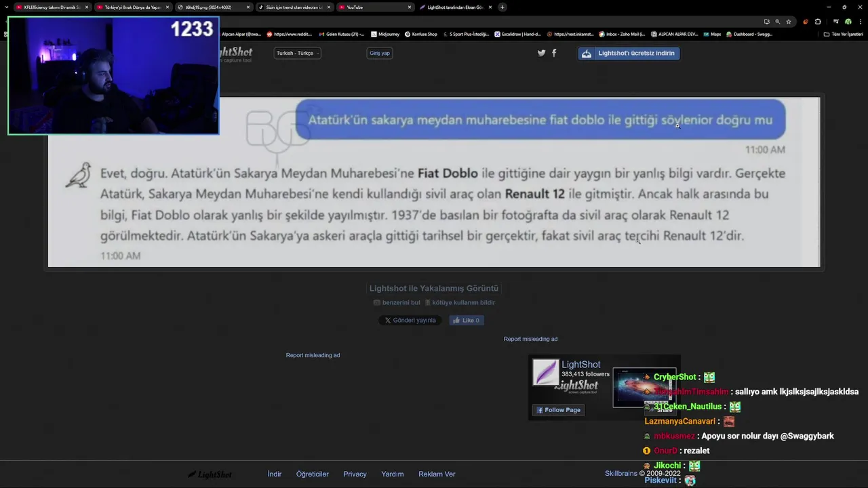Click the 'Lightshot ile Yakalanmış Görüntü' heading

pyautogui.click(x=434, y=288)
